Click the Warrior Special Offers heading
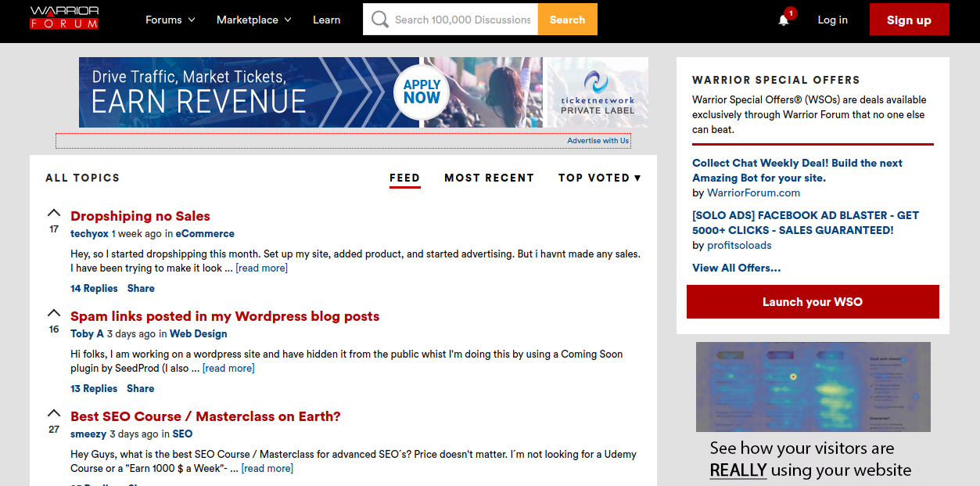 776,80
